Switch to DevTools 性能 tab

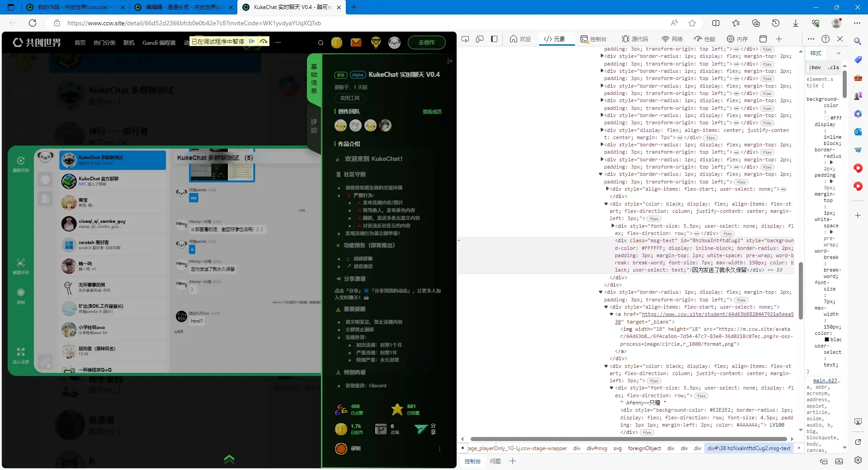coord(705,39)
